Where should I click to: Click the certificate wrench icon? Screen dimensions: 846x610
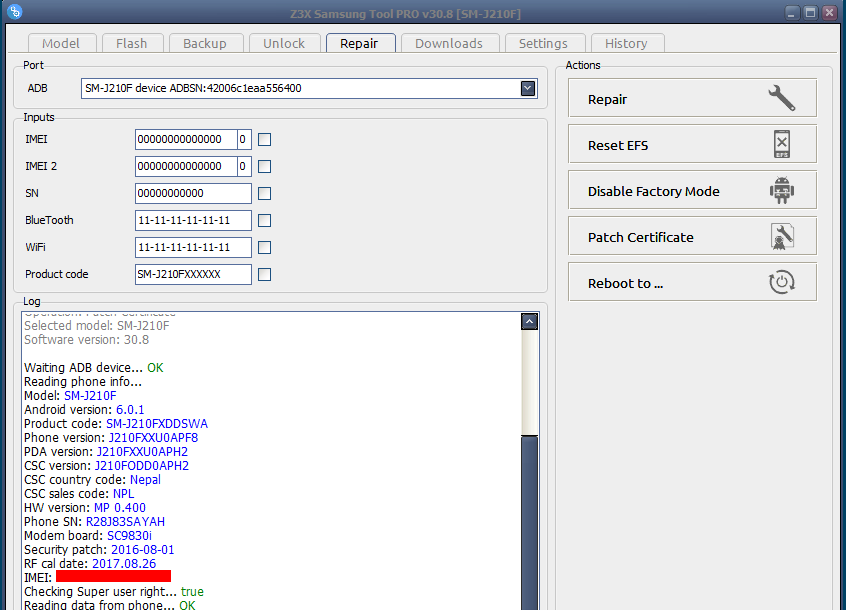[782, 236]
